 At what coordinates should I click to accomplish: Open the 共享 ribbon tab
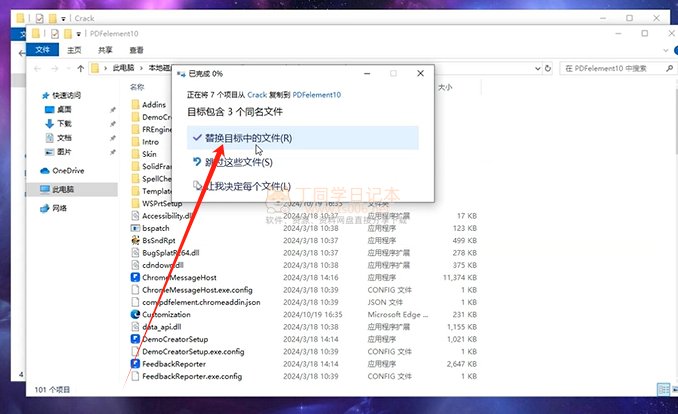105,49
